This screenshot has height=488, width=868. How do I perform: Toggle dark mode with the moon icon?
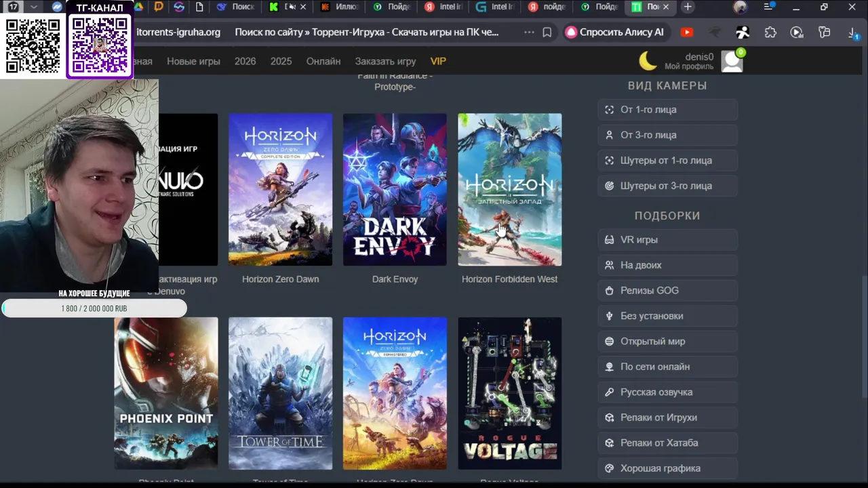point(648,61)
